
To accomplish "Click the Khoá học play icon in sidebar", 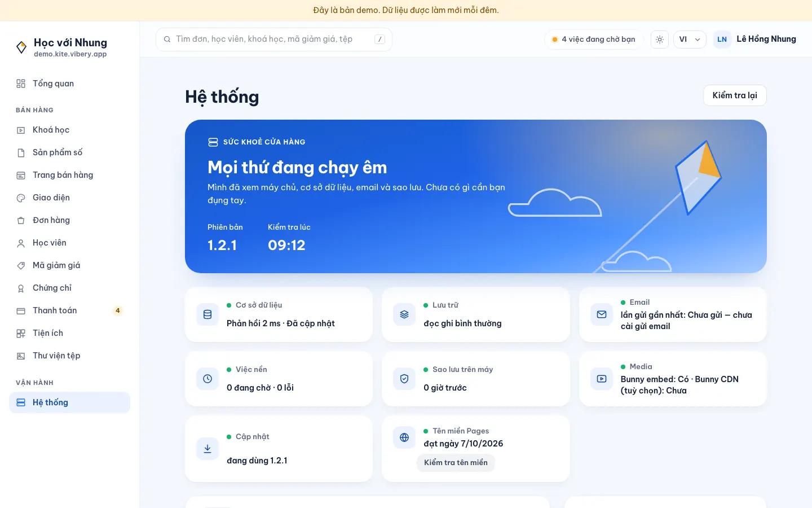I will pyautogui.click(x=21, y=130).
